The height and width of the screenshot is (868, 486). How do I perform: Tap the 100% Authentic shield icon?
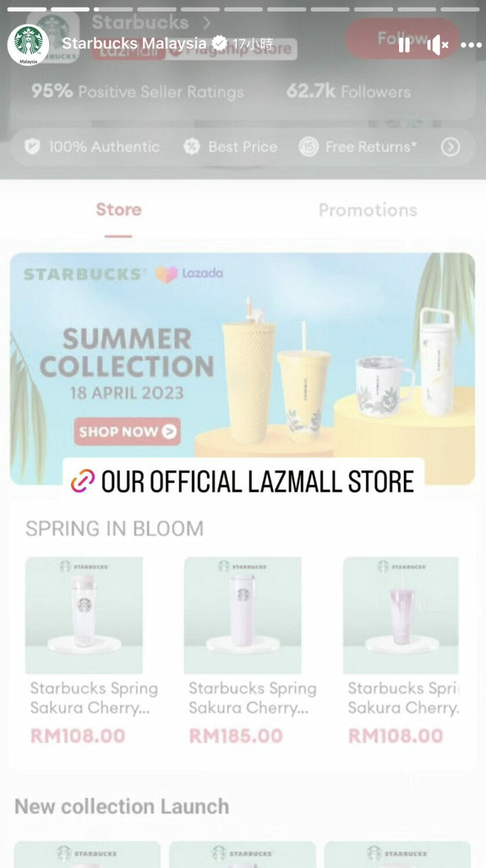[x=32, y=146]
